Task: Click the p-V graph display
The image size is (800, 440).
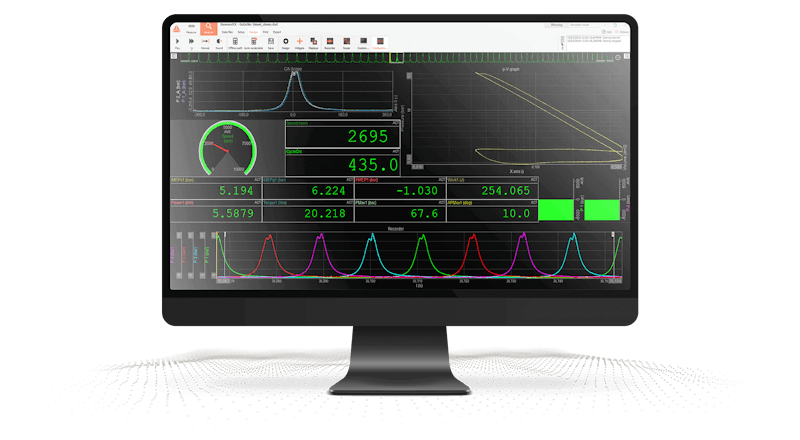Action: (x=516, y=118)
